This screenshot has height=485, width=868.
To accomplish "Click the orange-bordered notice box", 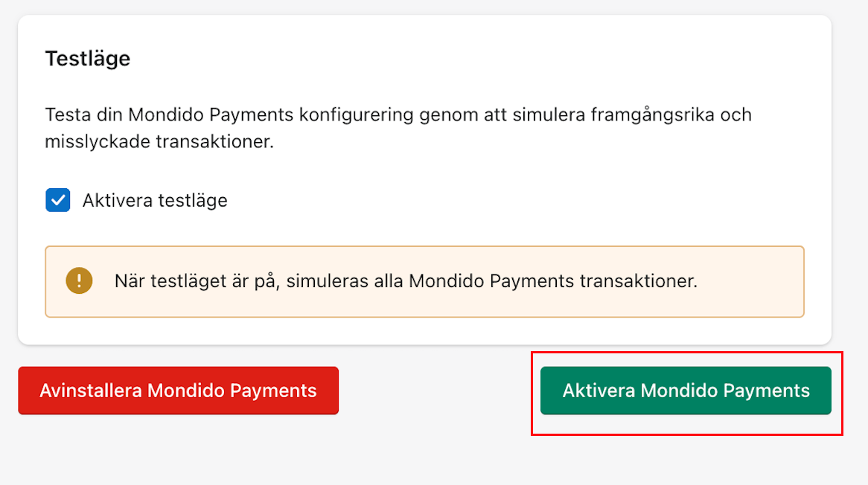I will tap(424, 281).
